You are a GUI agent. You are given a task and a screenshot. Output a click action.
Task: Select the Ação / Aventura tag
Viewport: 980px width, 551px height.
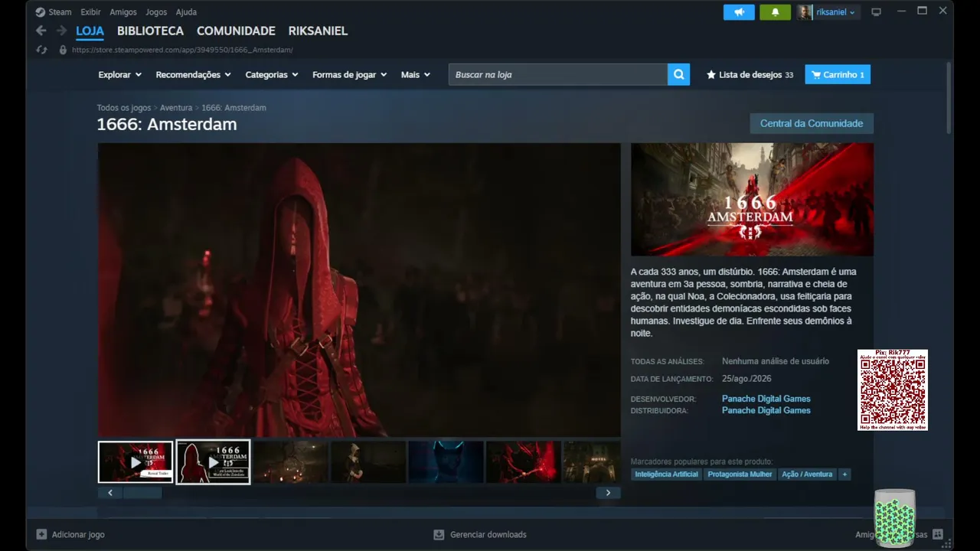point(807,474)
